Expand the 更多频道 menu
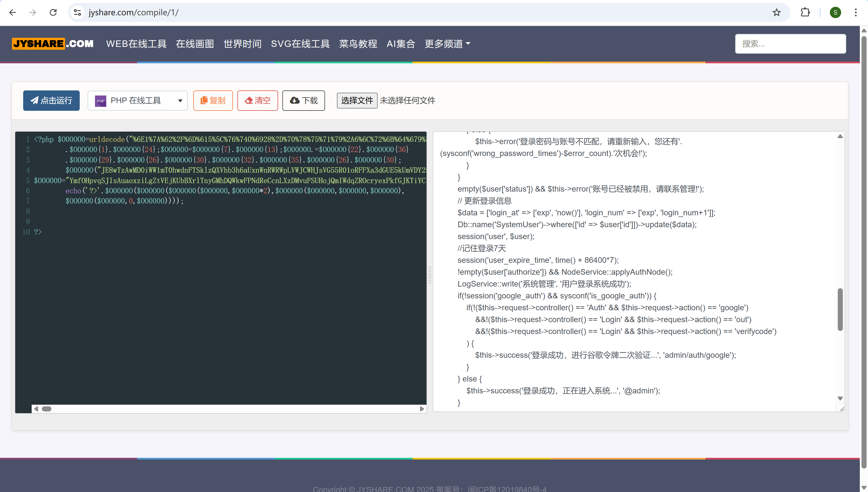Image resolution: width=868 pixels, height=492 pixels. [447, 44]
